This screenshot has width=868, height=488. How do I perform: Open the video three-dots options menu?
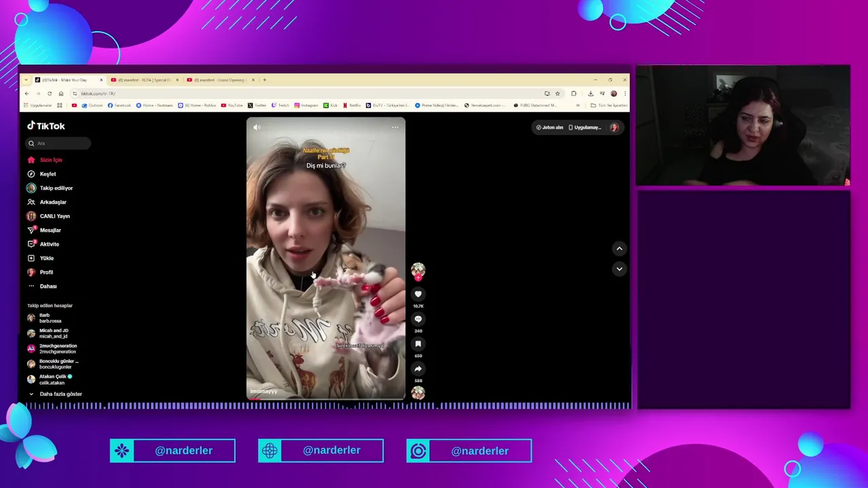pyautogui.click(x=395, y=127)
